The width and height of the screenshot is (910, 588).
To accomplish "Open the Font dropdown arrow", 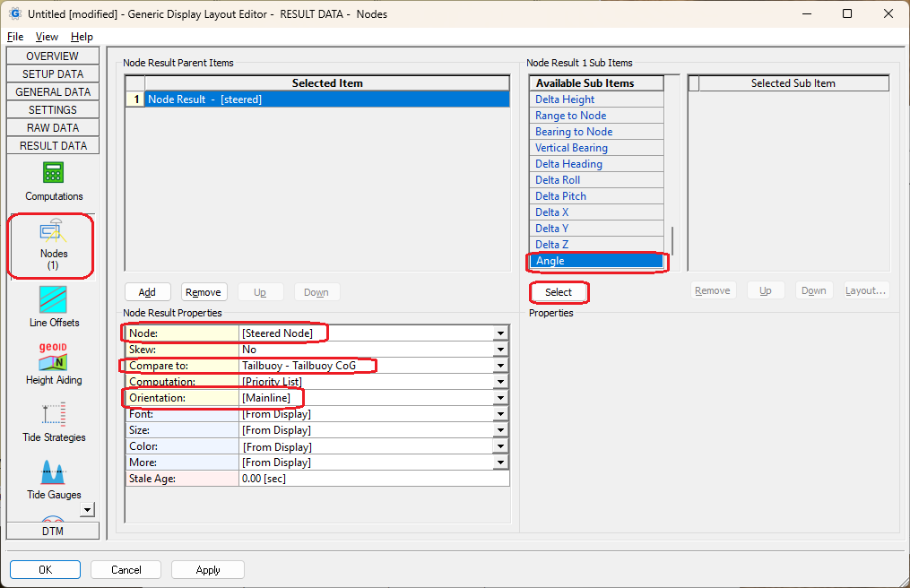I will tap(500, 414).
